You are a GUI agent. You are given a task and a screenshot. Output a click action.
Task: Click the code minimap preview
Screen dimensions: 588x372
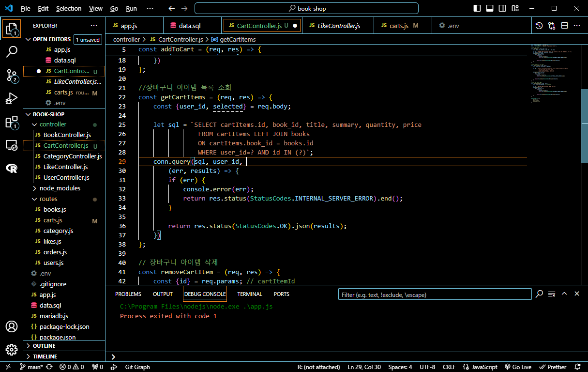click(x=555, y=73)
